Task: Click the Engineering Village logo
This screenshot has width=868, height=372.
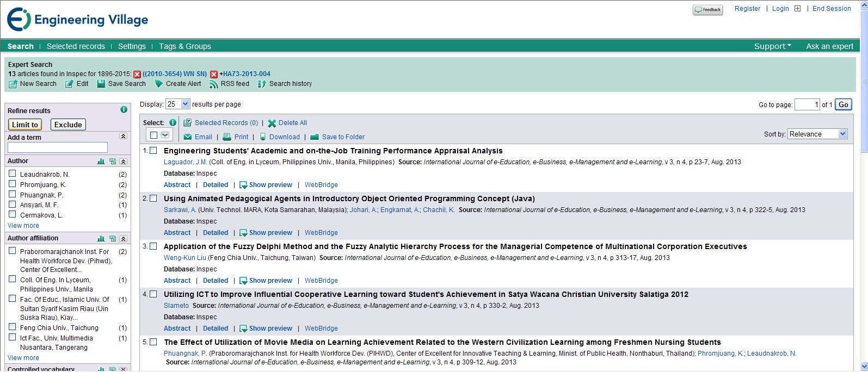Action: [78, 20]
